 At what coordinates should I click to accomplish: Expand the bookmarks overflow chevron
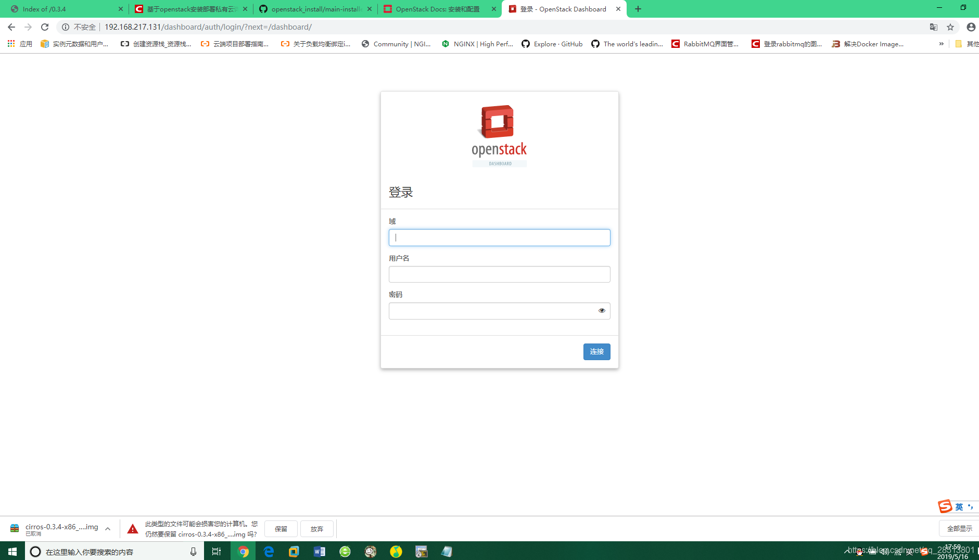coord(941,44)
